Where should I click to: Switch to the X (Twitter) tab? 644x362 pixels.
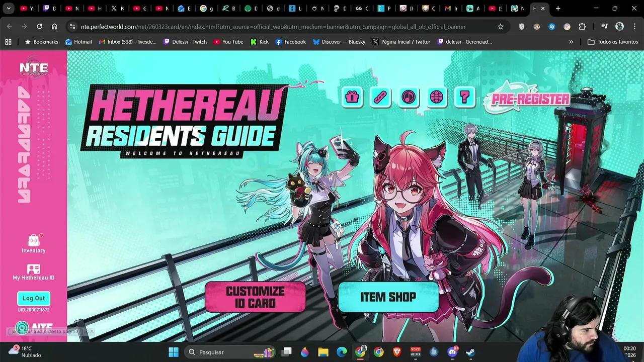[117, 9]
